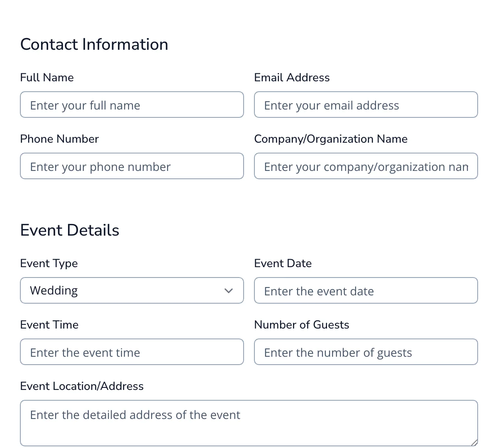Click the Phone Number label text
The width and height of the screenshot is (498, 448).
pos(59,139)
